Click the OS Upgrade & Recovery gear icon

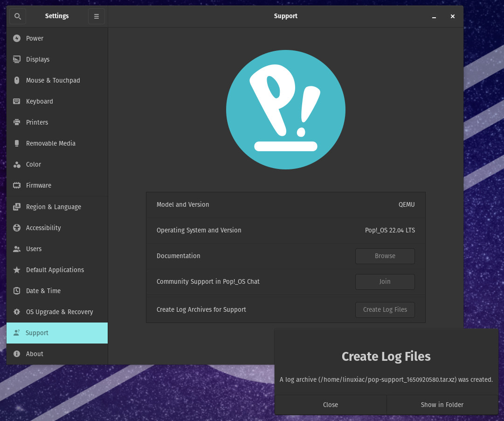click(x=17, y=312)
